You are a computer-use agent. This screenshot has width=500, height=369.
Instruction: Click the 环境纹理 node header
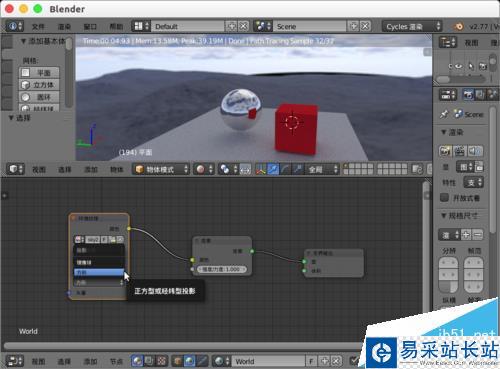(99, 218)
